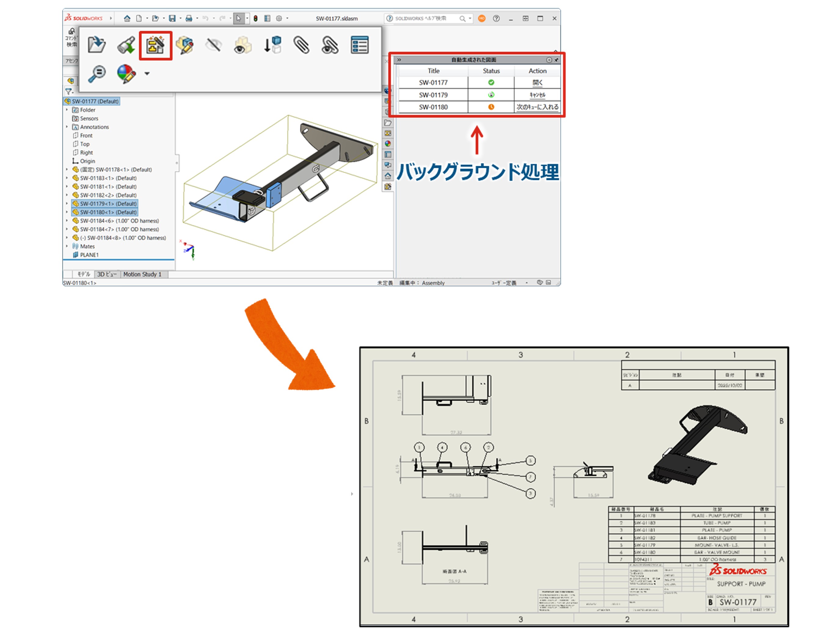Pin the auto-generated drawings panel
840x630 pixels.
[x=556, y=60]
